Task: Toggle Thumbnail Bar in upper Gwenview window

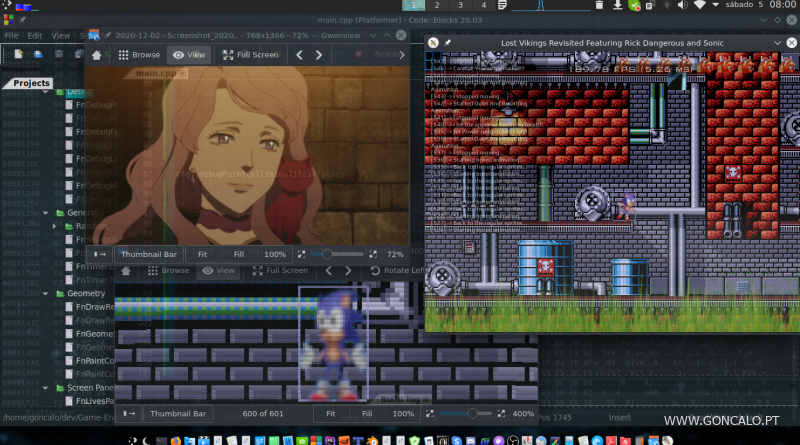Action: point(149,255)
